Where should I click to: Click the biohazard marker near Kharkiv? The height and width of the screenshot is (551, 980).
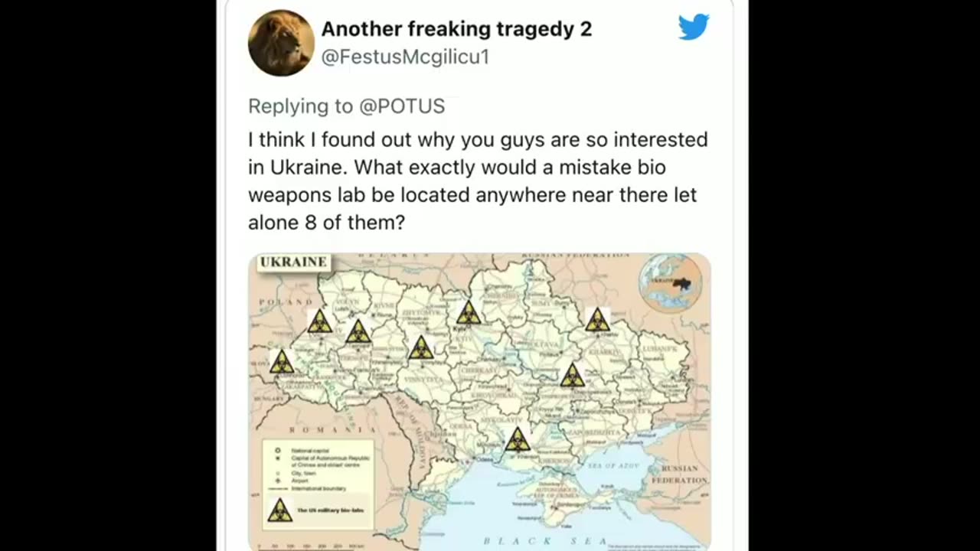coord(597,319)
